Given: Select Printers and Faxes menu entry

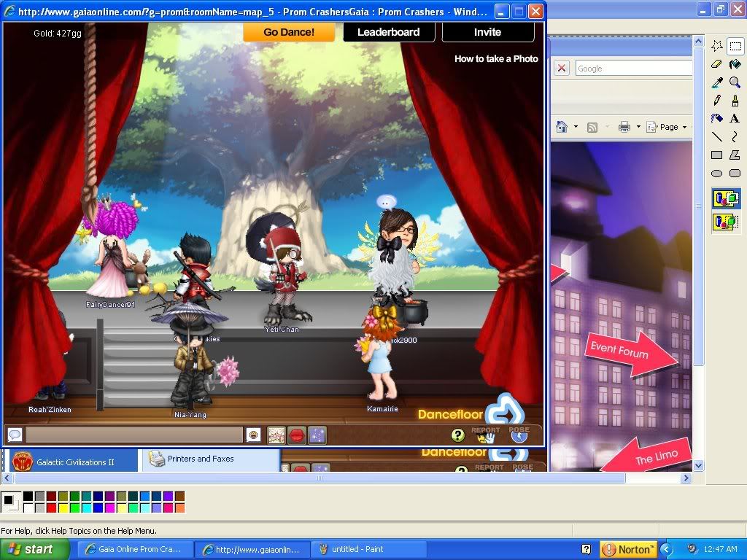Looking at the screenshot, I should 209,459.
